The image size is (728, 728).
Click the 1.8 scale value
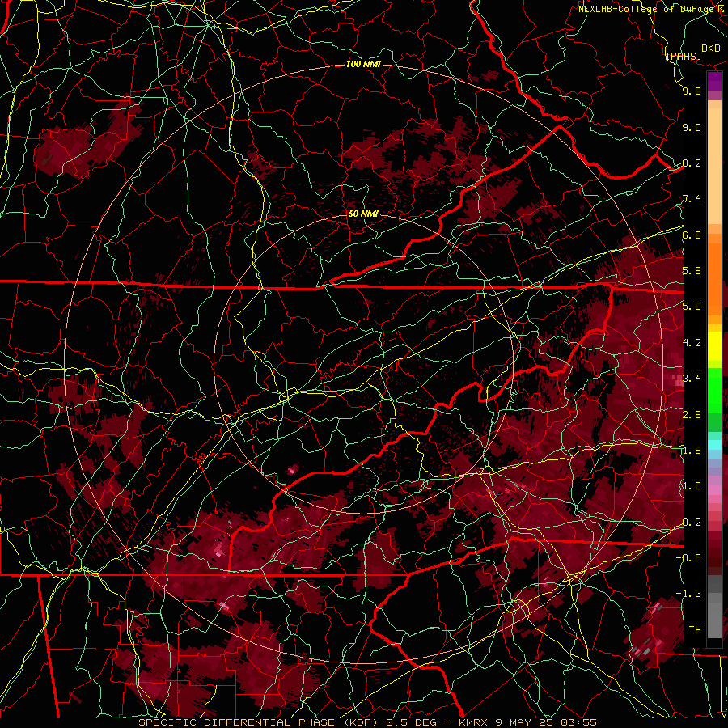pos(692,451)
